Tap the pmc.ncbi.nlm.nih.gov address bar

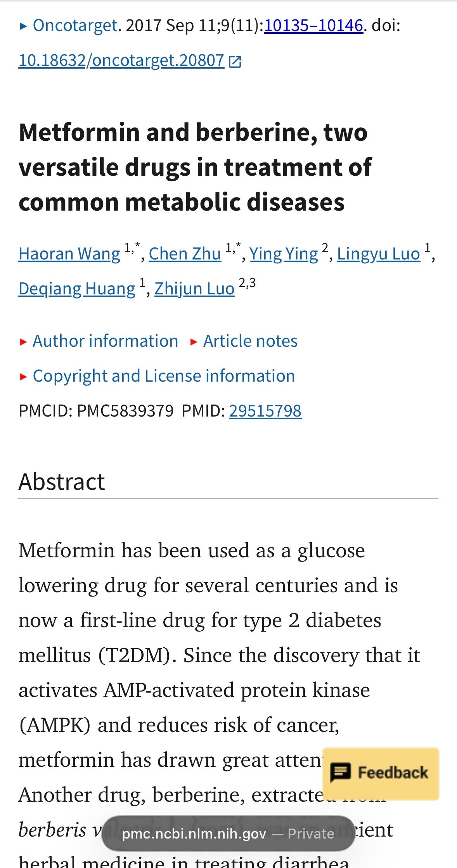click(228, 833)
